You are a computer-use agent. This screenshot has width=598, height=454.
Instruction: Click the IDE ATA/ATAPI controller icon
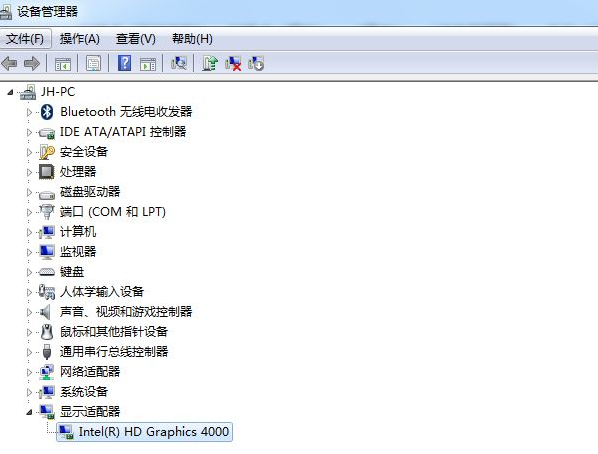[x=47, y=132]
